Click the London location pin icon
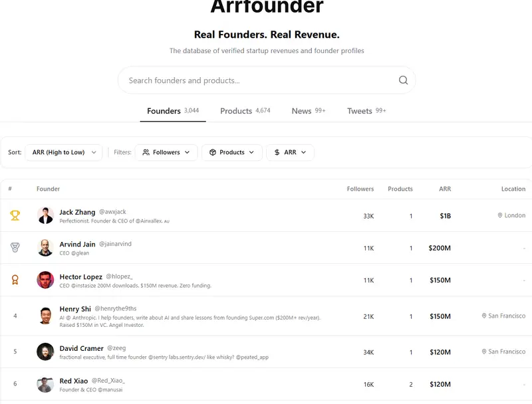This screenshot has height=404, width=532. 500,215
